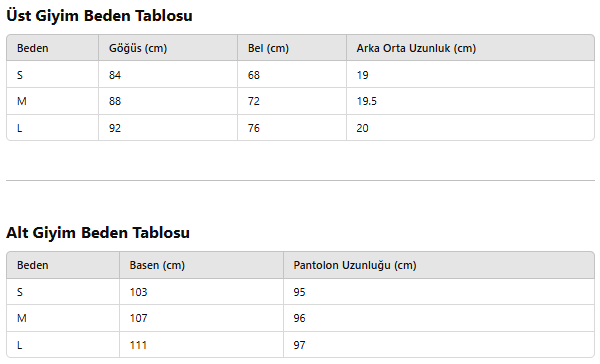Screen dimensions: 600x364
Task: Select the Beden header in upper table
Action: click(52, 48)
